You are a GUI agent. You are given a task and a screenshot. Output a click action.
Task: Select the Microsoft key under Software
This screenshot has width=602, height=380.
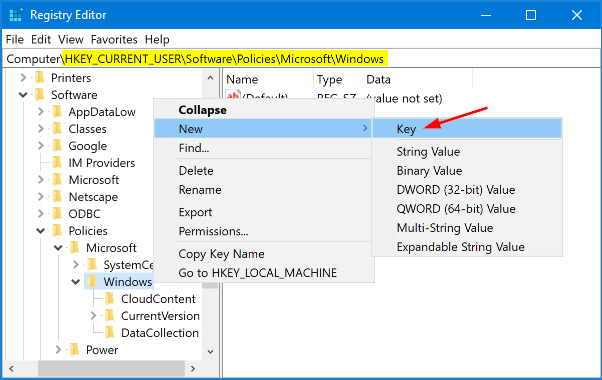[x=94, y=180]
